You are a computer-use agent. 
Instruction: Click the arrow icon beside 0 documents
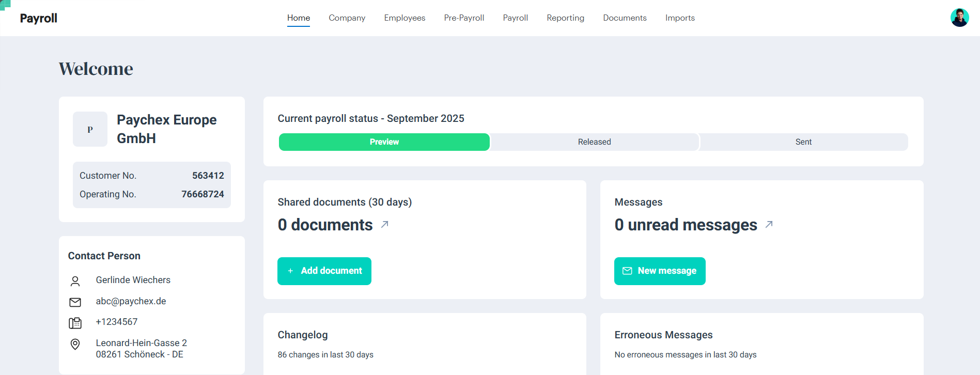tap(385, 225)
